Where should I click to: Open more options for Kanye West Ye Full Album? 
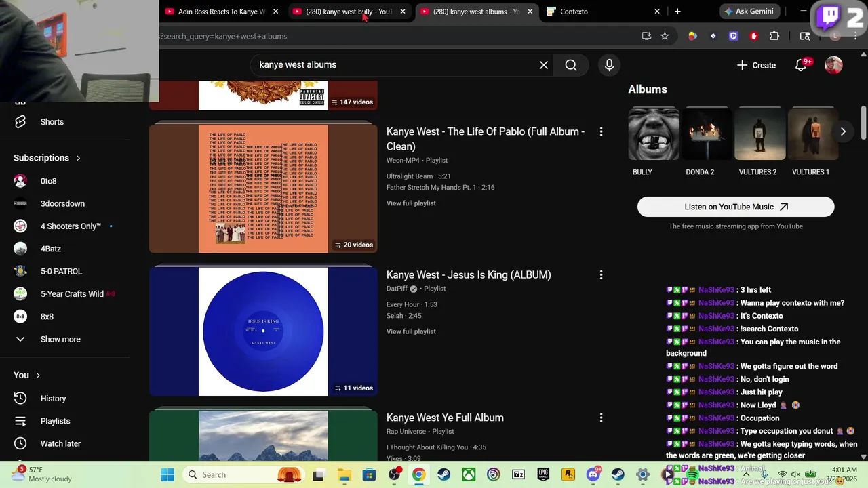pos(601,418)
